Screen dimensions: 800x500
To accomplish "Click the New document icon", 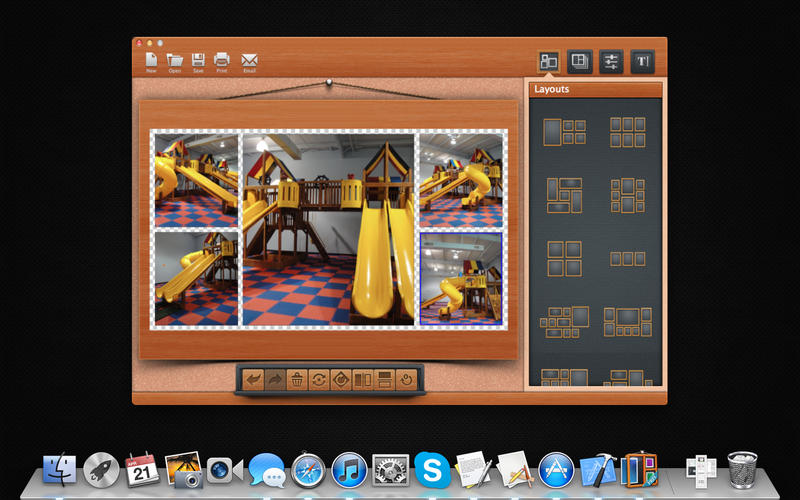I will click(x=151, y=61).
